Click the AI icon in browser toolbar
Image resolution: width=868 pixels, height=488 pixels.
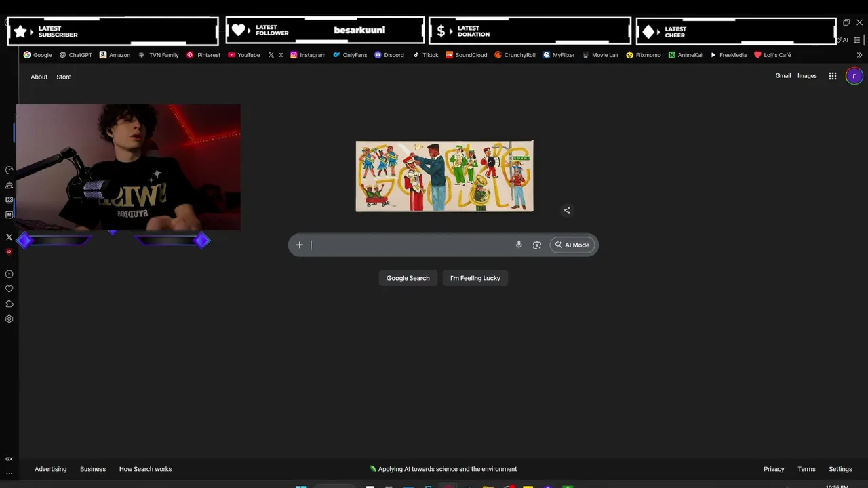(x=844, y=40)
